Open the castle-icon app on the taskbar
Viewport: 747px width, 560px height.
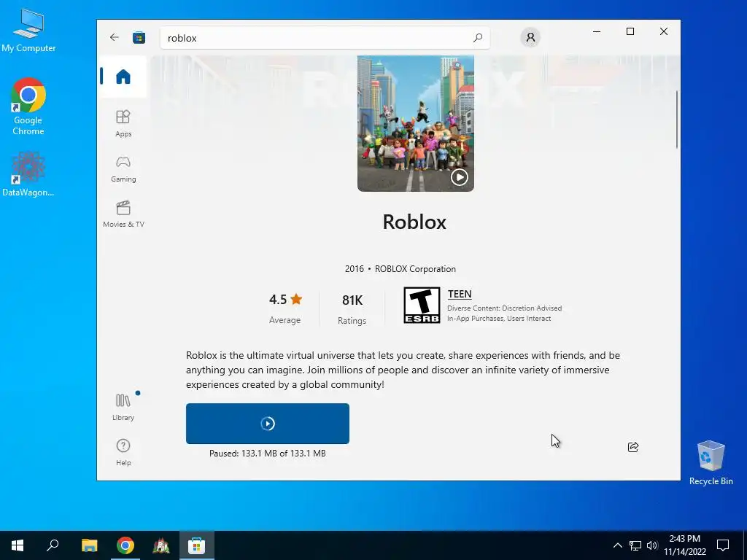point(160,545)
